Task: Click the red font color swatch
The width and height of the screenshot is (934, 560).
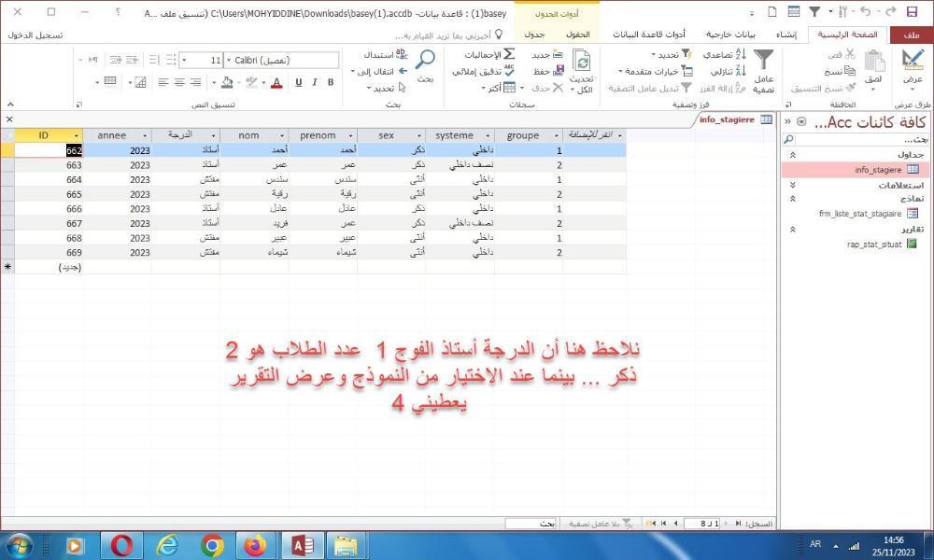Action: tap(276, 82)
